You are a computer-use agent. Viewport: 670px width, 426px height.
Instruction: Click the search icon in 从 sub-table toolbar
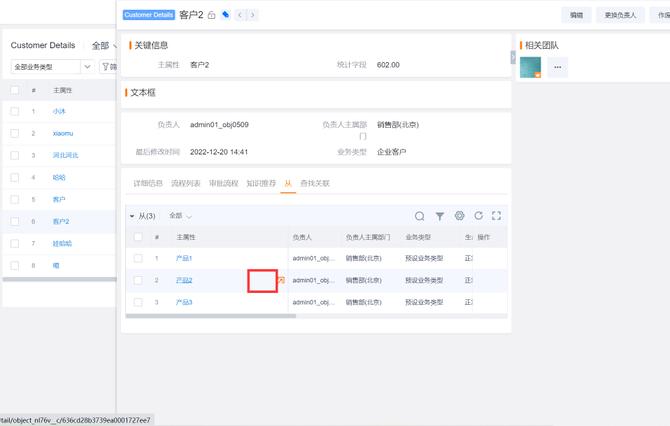point(420,216)
